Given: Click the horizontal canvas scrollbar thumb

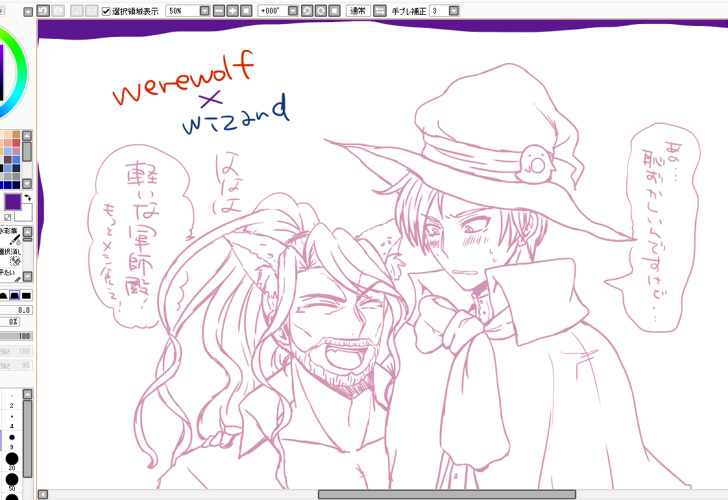Looking at the screenshot, I should click(447, 494).
